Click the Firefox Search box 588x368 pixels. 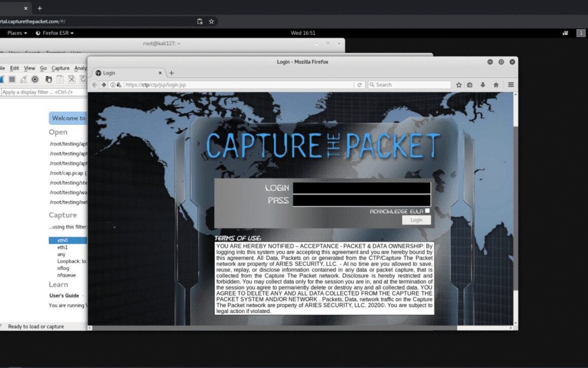point(409,85)
